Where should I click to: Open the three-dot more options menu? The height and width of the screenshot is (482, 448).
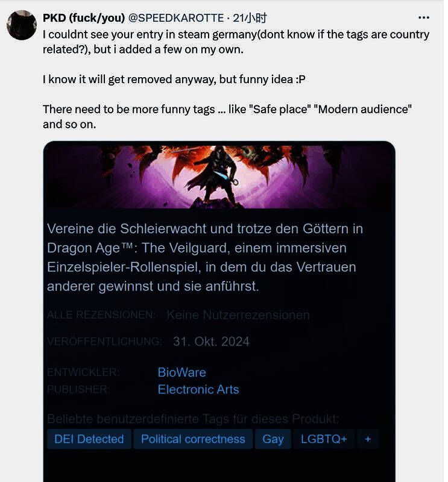[x=424, y=18]
